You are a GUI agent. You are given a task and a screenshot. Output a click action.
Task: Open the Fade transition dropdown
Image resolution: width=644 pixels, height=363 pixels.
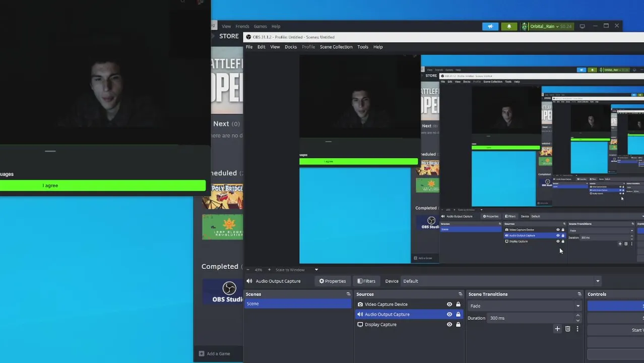coord(525,306)
